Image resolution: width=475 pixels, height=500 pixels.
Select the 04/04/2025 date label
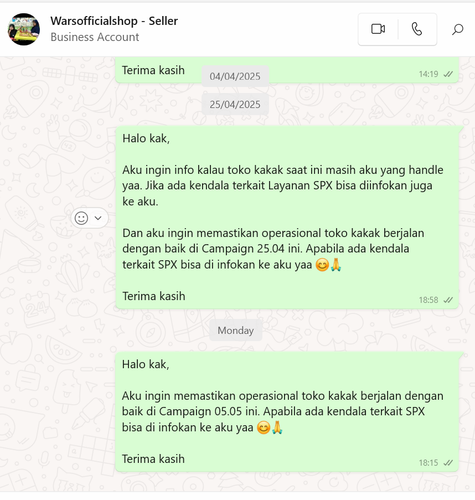(235, 76)
